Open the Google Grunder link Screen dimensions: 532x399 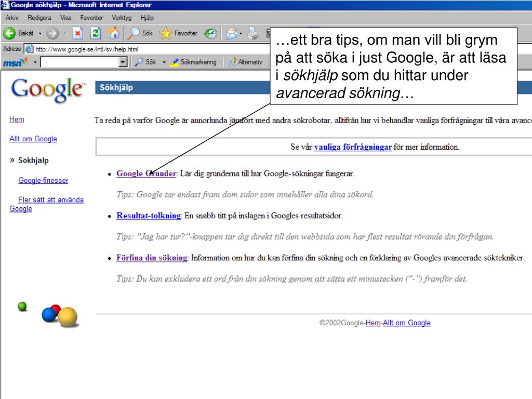click(146, 174)
